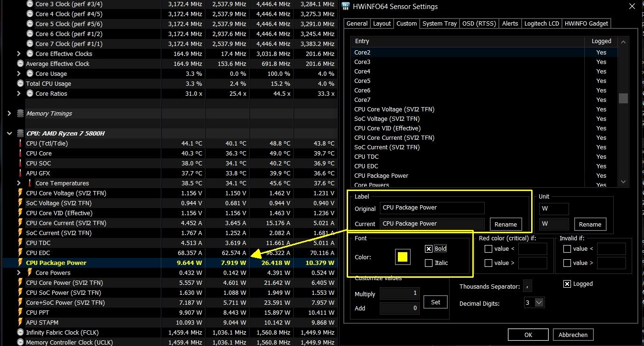
Task: Click the thermometer icon beside APU GFX
Action: click(20, 173)
